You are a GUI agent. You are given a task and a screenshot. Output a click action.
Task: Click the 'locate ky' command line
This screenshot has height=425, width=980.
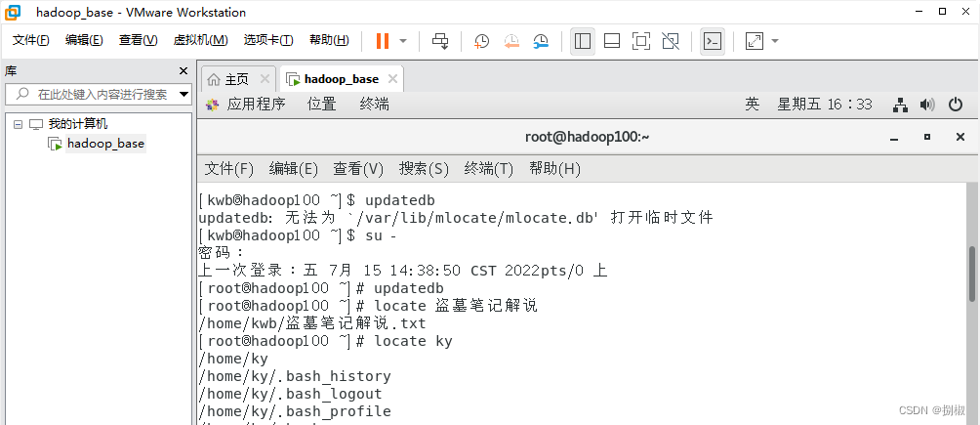325,341
